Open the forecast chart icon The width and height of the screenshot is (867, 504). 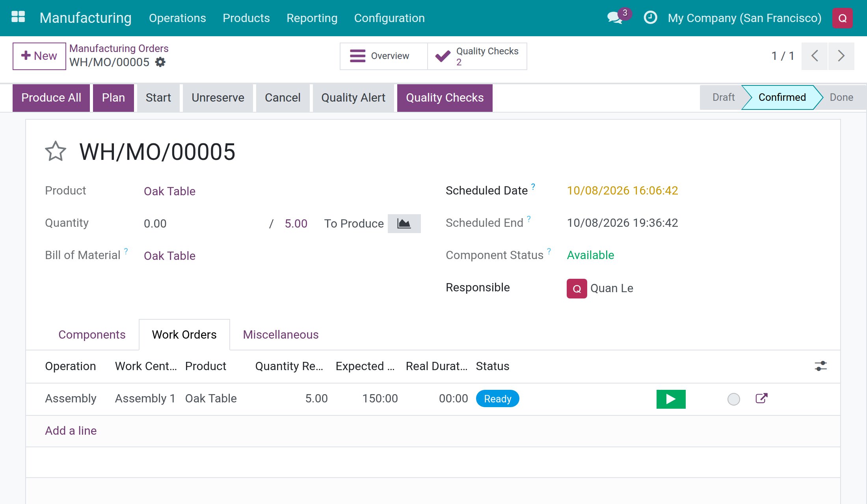[x=404, y=224]
